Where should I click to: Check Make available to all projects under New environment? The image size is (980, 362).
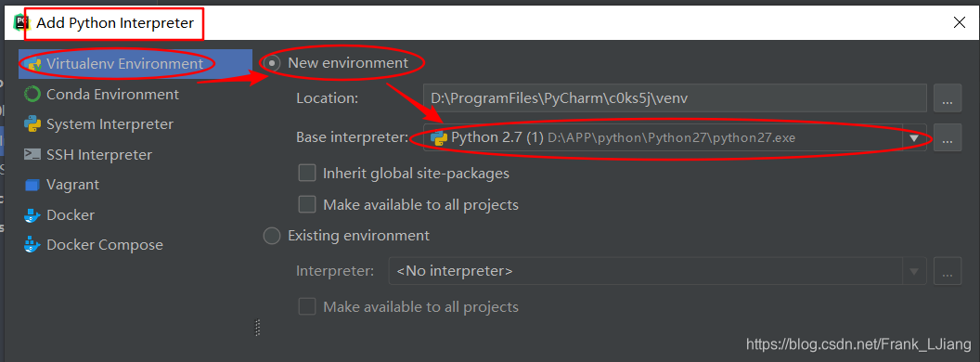(307, 204)
